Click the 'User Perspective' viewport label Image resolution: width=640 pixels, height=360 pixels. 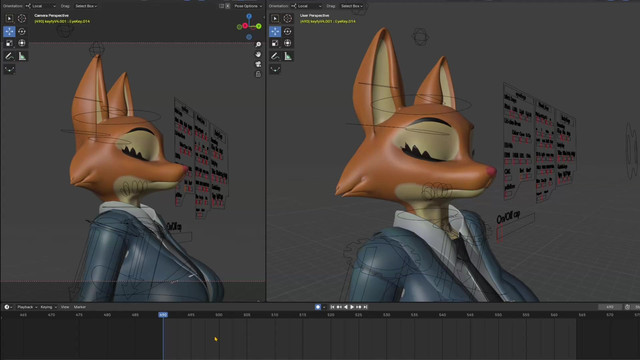coord(315,16)
